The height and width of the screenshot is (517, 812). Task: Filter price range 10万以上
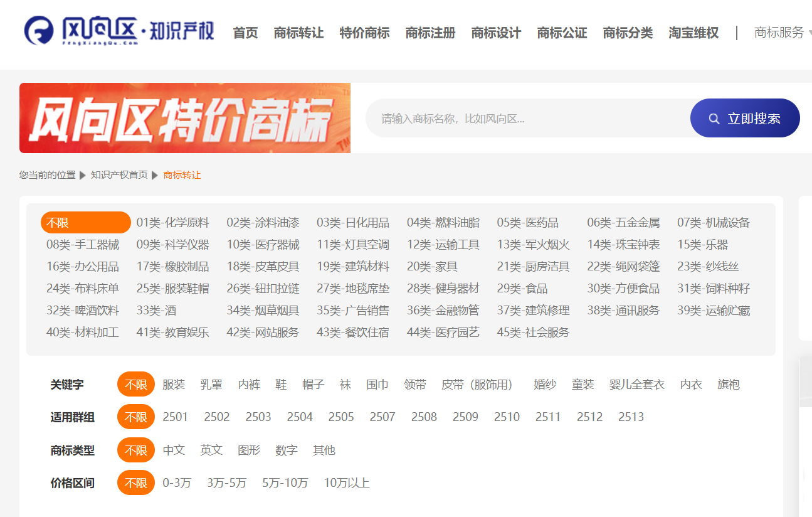click(x=347, y=483)
